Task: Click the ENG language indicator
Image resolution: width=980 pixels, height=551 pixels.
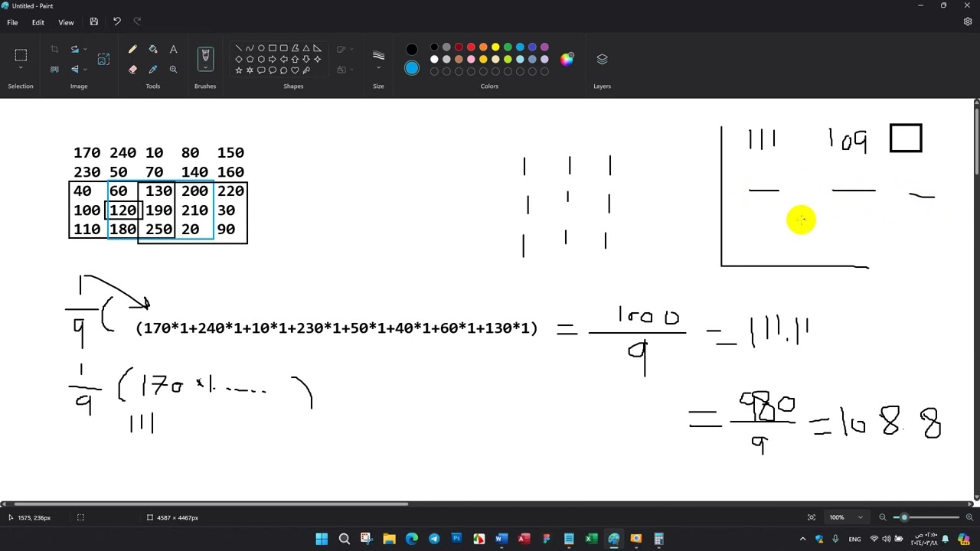Action: click(854, 539)
